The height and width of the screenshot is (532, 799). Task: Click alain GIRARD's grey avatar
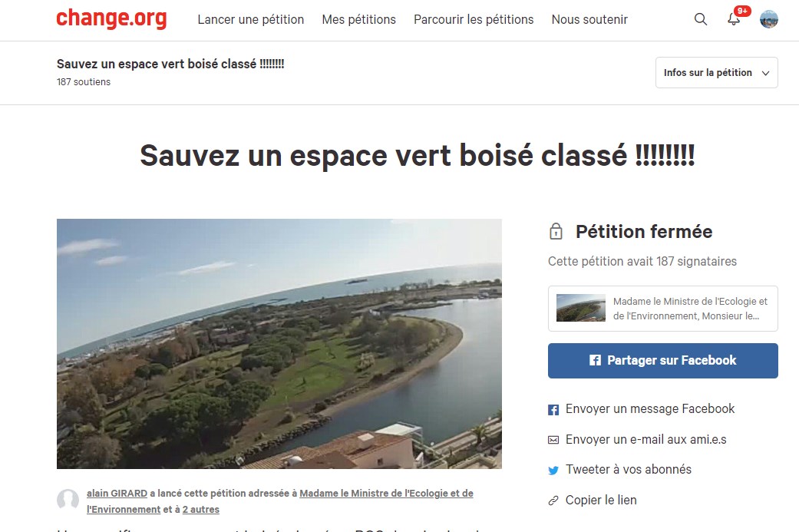(x=68, y=500)
